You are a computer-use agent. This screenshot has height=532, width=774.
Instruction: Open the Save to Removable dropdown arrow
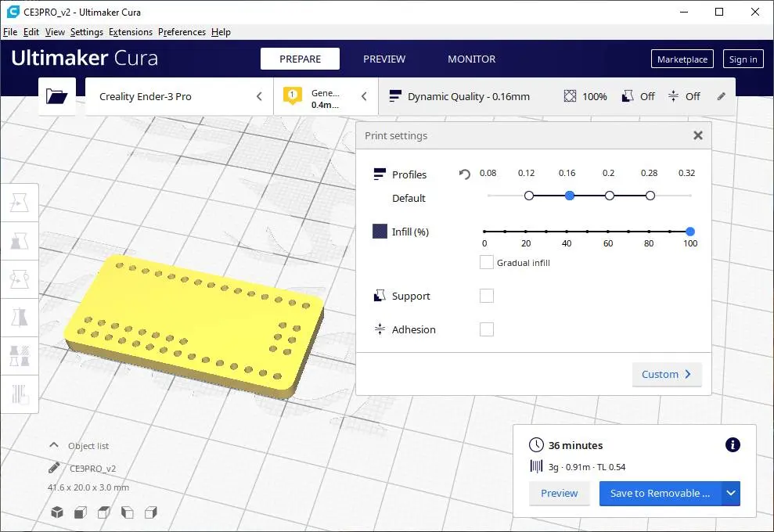coord(731,493)
